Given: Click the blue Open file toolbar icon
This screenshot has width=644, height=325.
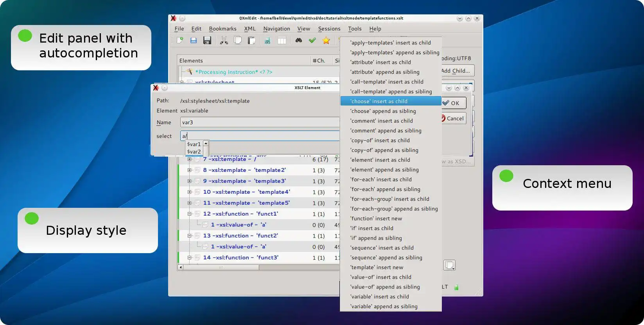Looking at the screenshot, I should pos(193,40).
